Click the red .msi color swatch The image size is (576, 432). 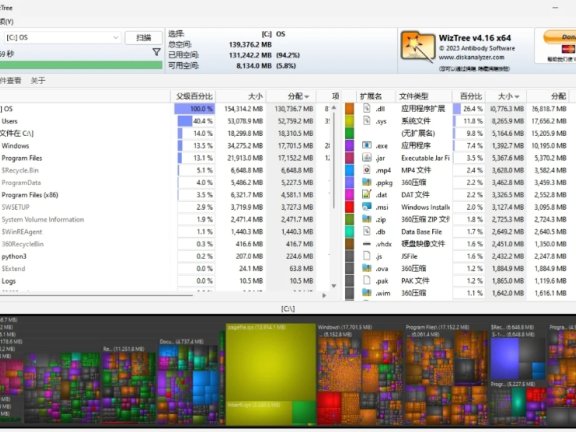tap(349, 206)
